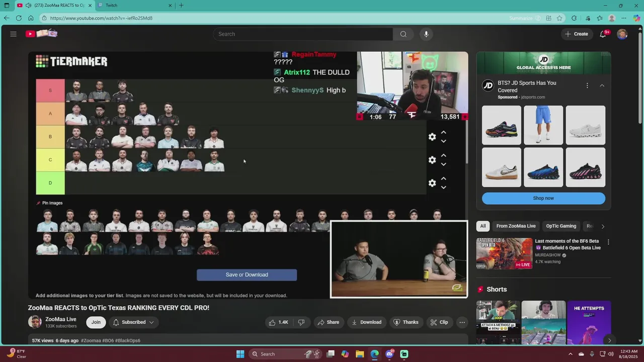
Task: Open ZooMaa Live channel name link
Action: click(61, 319)
